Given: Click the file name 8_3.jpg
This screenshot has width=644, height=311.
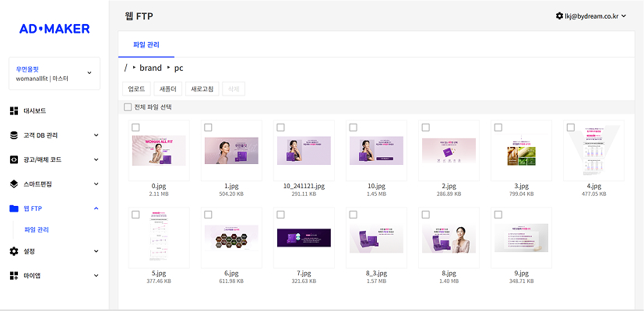Looking at the screenshot, I should click(x=376, y=273).
